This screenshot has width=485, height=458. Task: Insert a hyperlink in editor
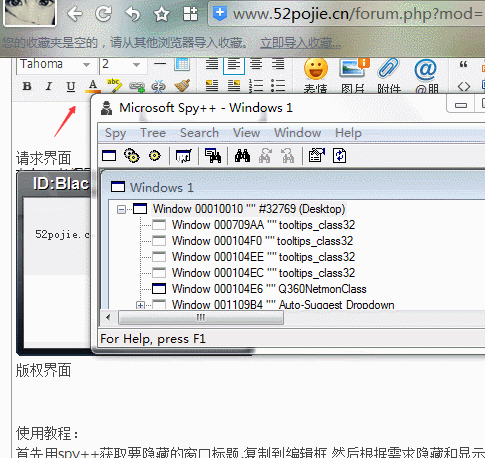pos(137,87)
